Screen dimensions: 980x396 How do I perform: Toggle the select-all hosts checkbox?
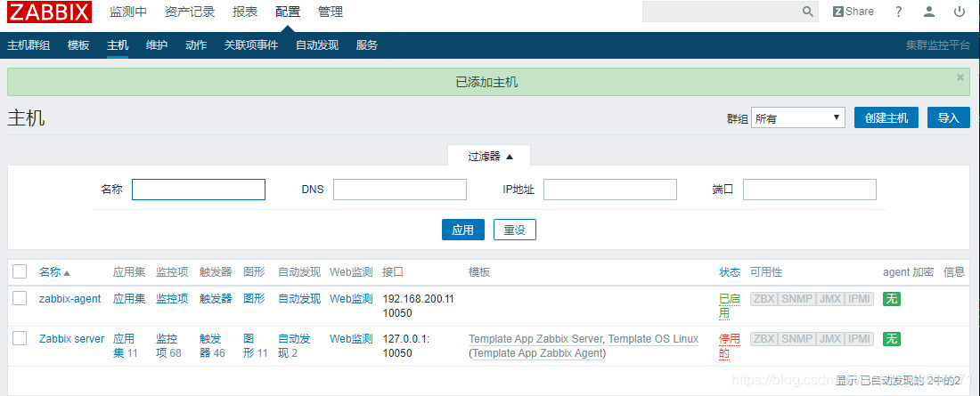(20, 271)
